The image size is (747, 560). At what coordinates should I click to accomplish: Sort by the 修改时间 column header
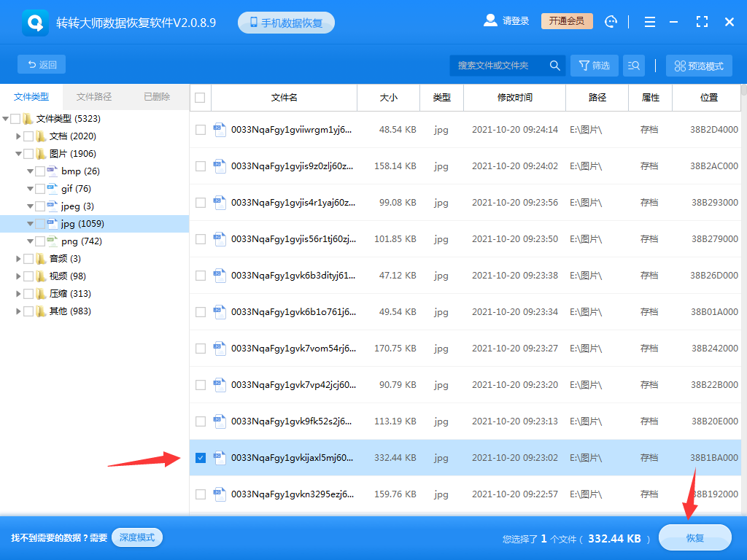coord(514,98)
